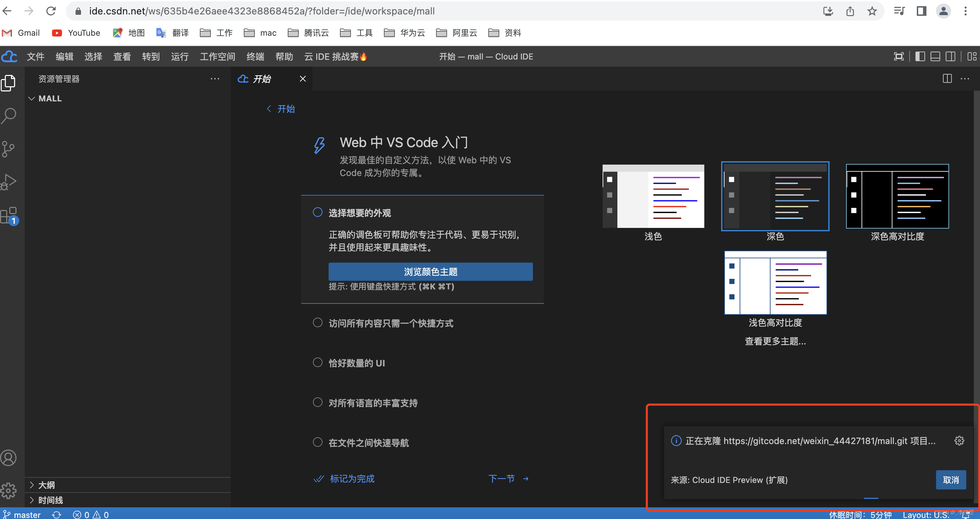Open the 转到 menu
This screenshot has width=980, height=519.
[x=151, y=57]
